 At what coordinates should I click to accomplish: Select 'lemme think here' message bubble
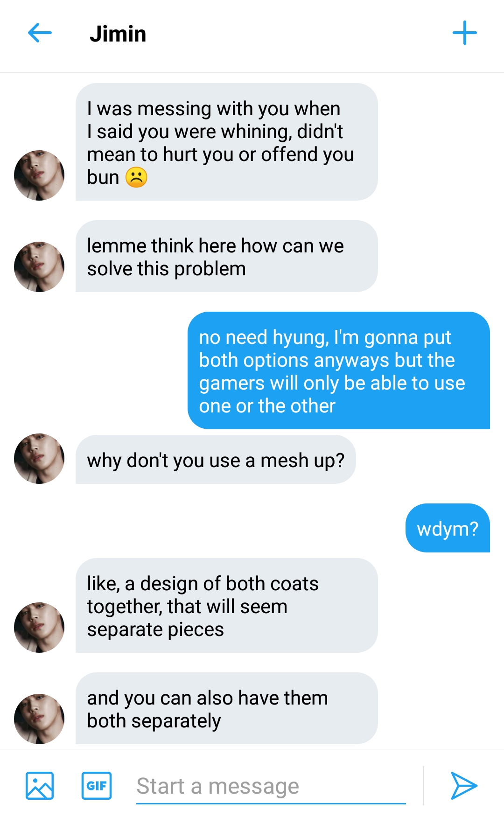tap(226, 257)
